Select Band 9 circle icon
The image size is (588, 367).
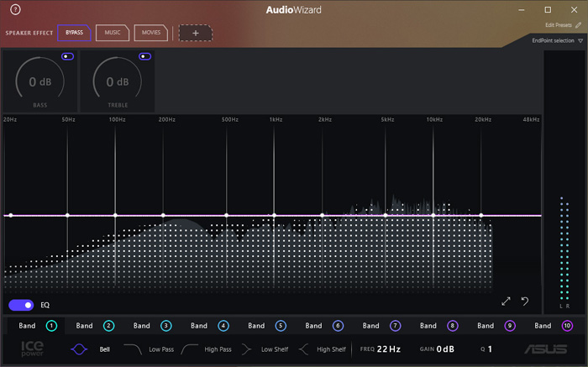coord(510,326)
